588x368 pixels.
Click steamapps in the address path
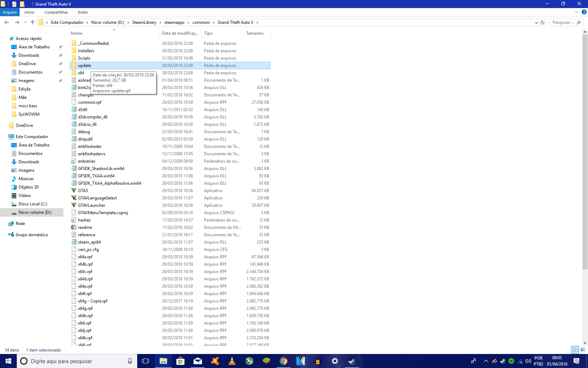click(174, 22)
